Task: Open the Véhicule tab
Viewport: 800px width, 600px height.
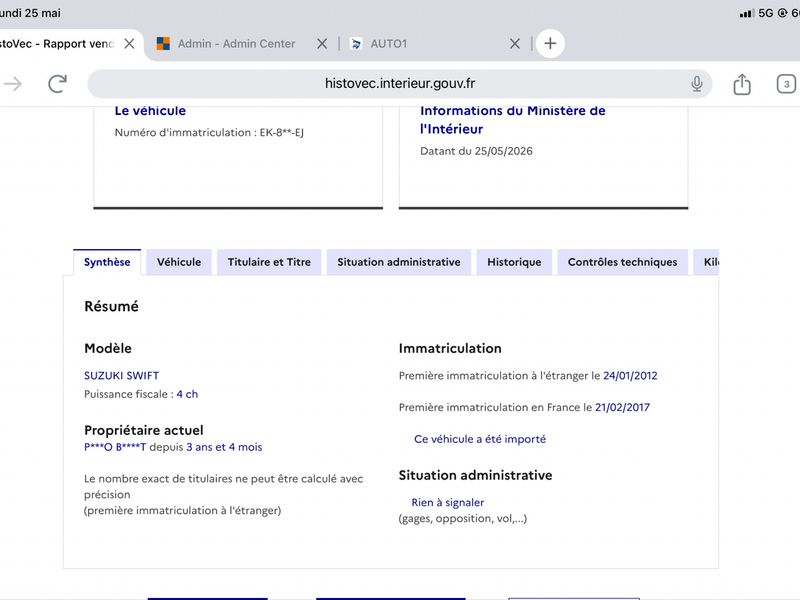Action: [179, 262]
